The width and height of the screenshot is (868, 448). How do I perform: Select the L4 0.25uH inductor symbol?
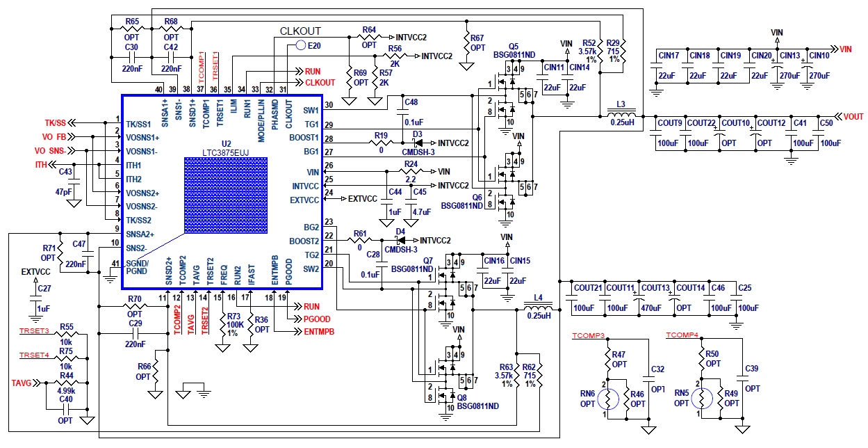pos(538,308)
